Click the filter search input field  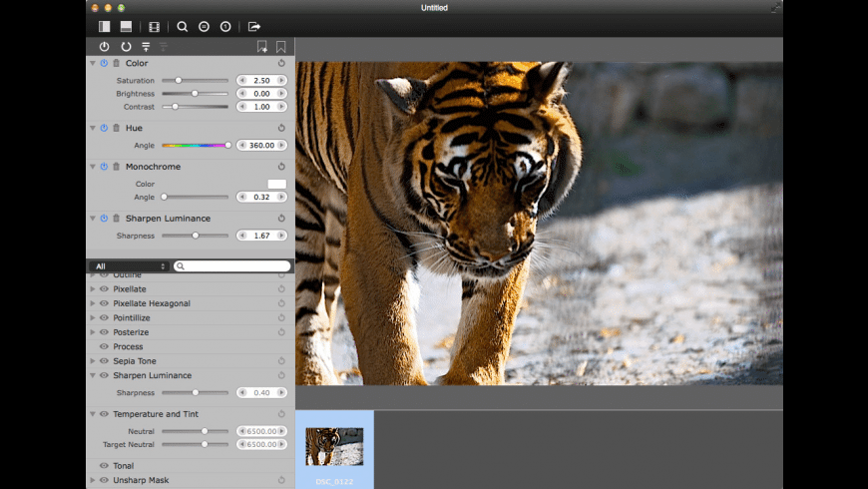click(231, 266)
